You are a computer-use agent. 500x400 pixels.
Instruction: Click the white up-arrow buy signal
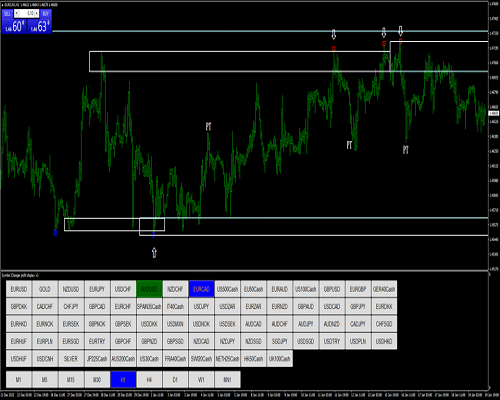tap(154, 252)
